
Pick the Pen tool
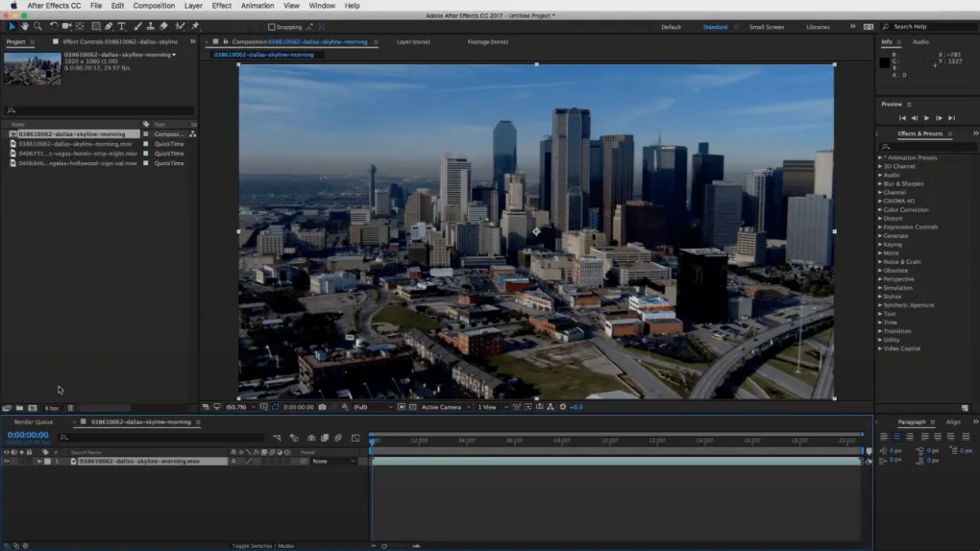[x=109, y=27]
